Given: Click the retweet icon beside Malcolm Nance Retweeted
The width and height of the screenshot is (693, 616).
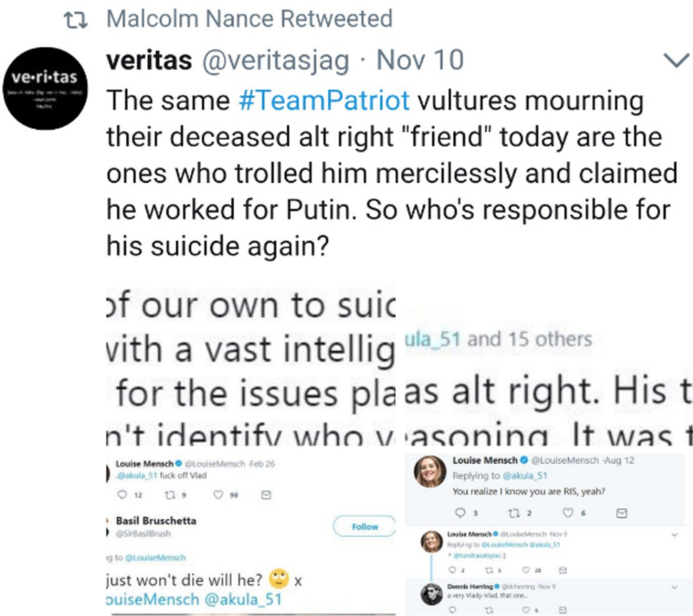Looking at the screenshot, I should pyautogui.click(x=76, y=20).
